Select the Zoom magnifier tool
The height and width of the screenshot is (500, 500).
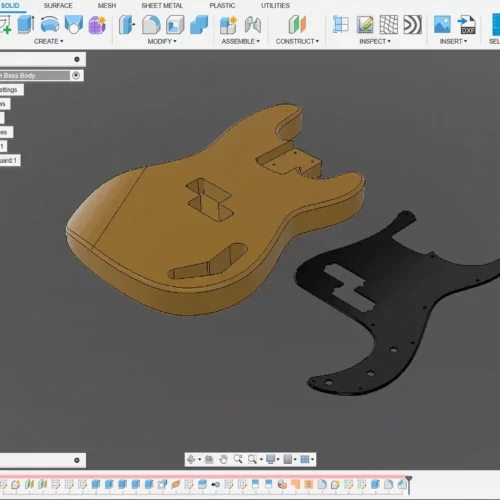click(238, 459)
